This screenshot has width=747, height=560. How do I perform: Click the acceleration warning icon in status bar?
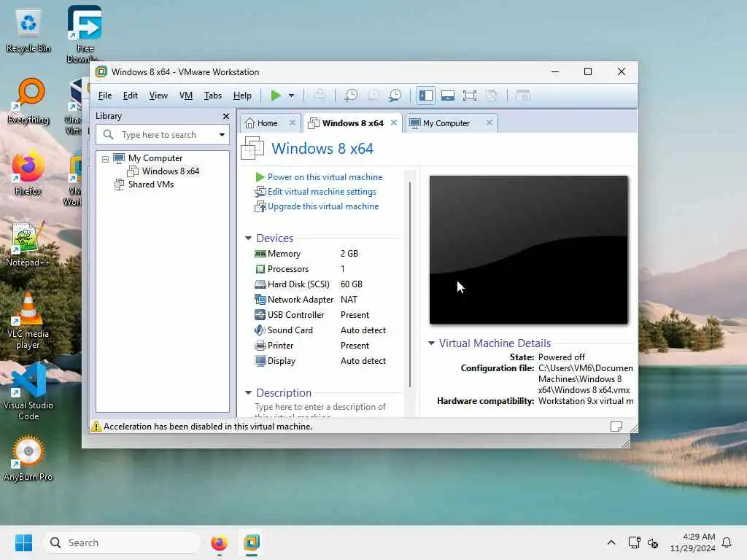click(96, 426)
